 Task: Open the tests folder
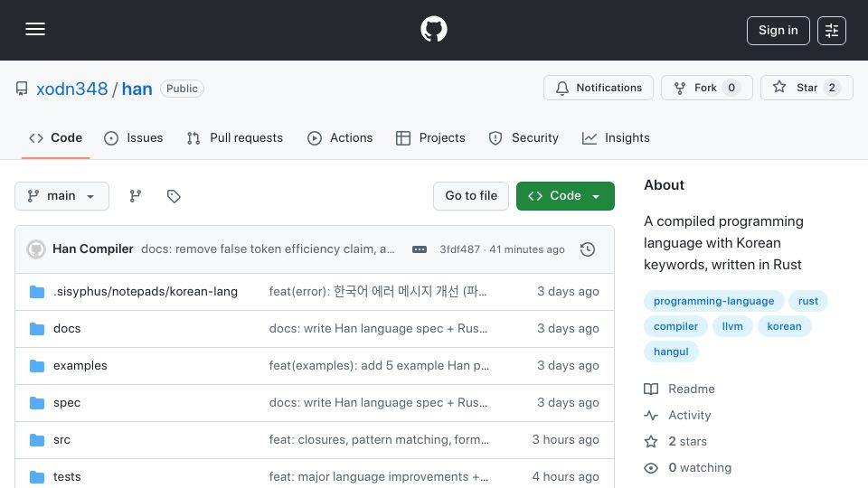67,477
